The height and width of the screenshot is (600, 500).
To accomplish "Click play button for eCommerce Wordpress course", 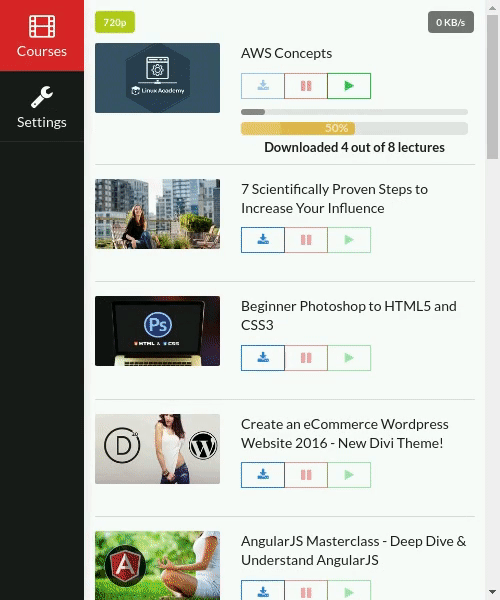I will pos(349,475).
